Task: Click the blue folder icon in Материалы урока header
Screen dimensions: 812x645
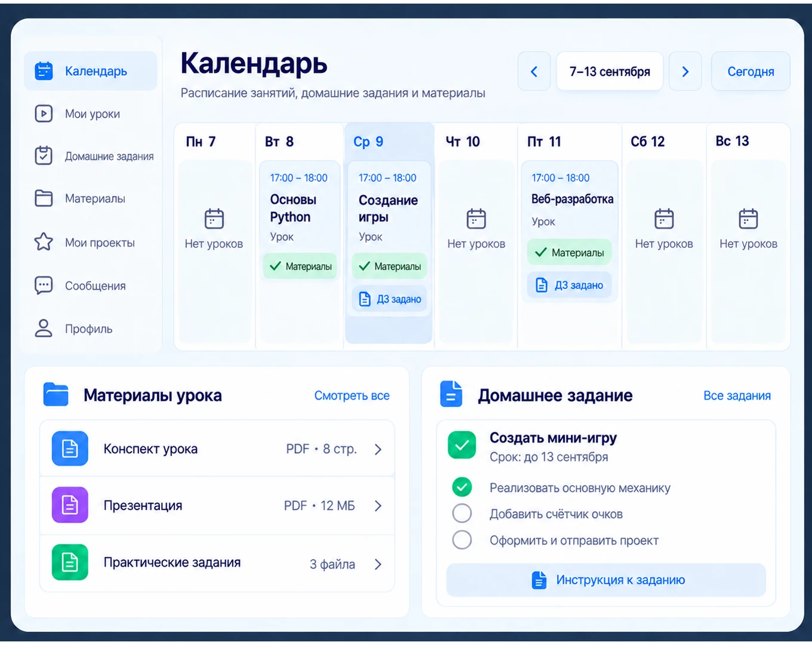Action: pos(56,395)
